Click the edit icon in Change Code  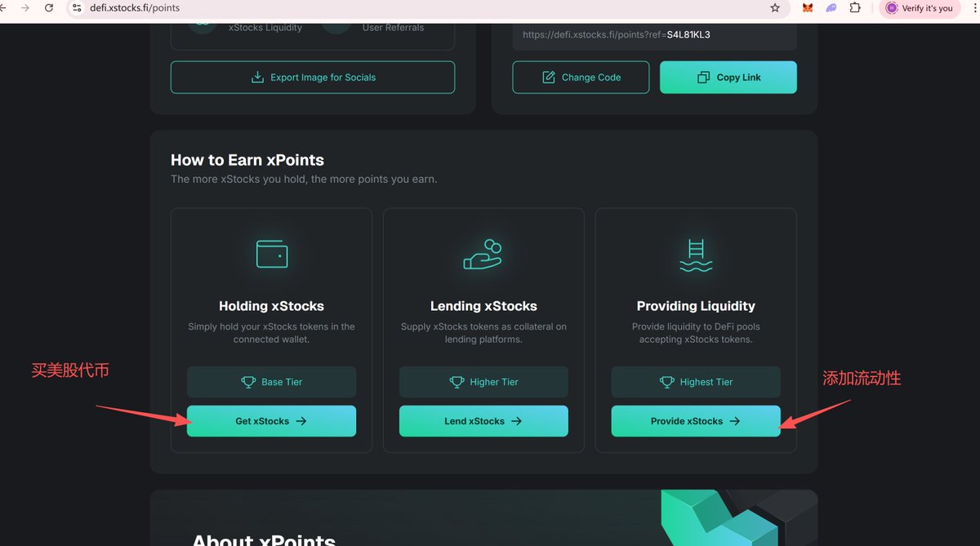549,78
